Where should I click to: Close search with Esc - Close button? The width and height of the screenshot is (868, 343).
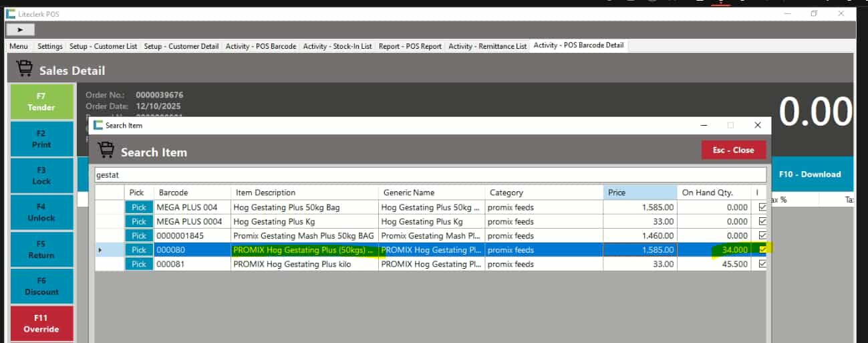coord(733,150)
